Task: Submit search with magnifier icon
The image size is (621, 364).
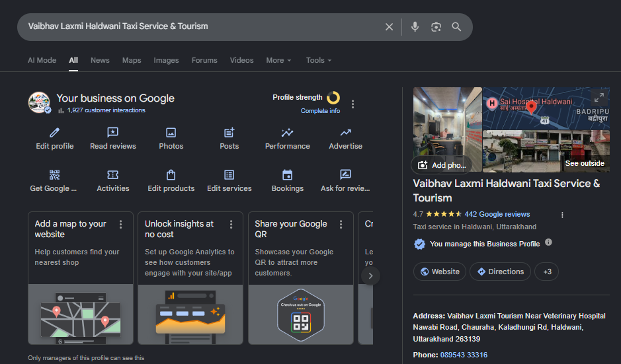Action: click(456, 27)
